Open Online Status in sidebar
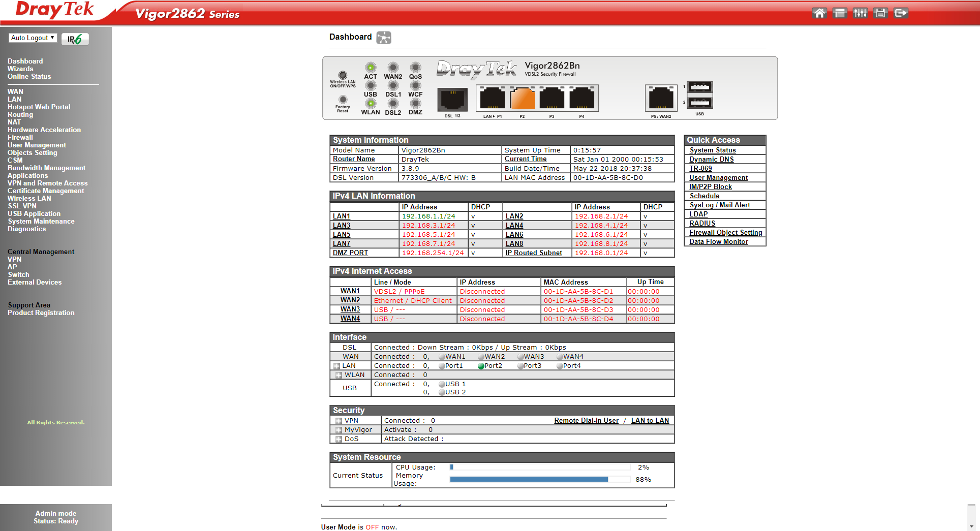The image size is (980, 531). pyautogui.click(x=29, y=77)
